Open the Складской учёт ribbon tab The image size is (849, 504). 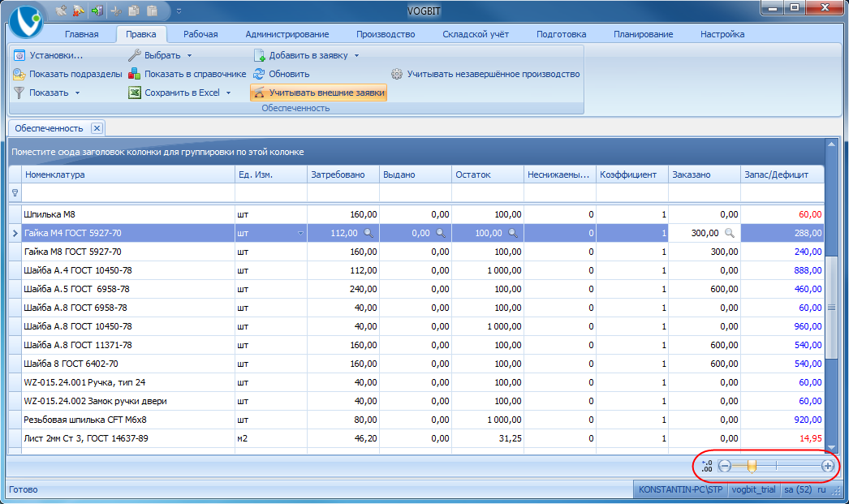tap(476, 34)
